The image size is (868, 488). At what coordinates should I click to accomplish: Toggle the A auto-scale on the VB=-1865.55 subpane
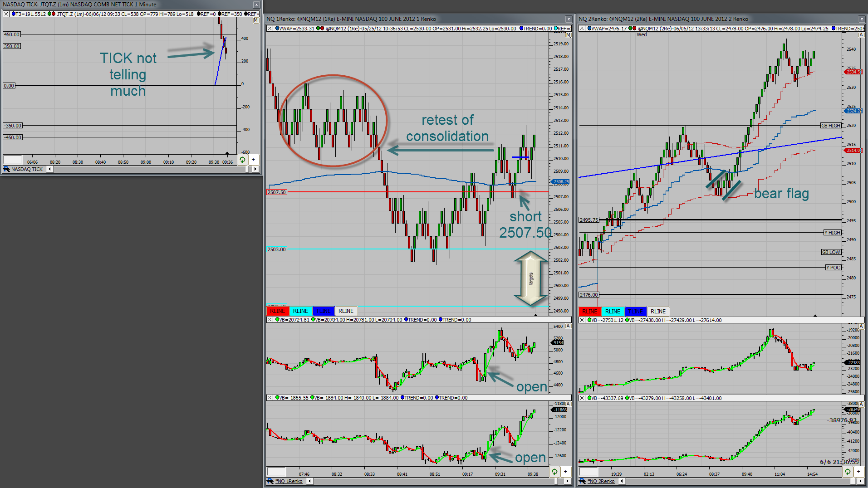click(x=568, y=404)
